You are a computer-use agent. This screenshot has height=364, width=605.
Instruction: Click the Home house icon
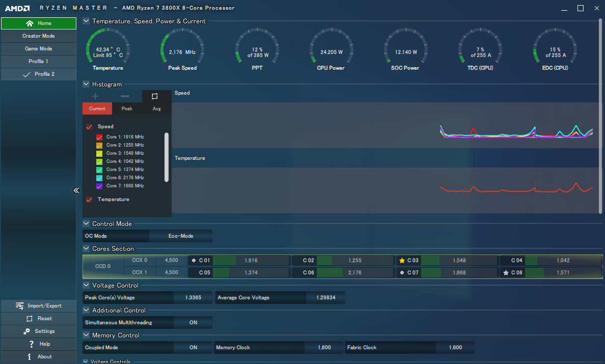click(x=30, y=23)
